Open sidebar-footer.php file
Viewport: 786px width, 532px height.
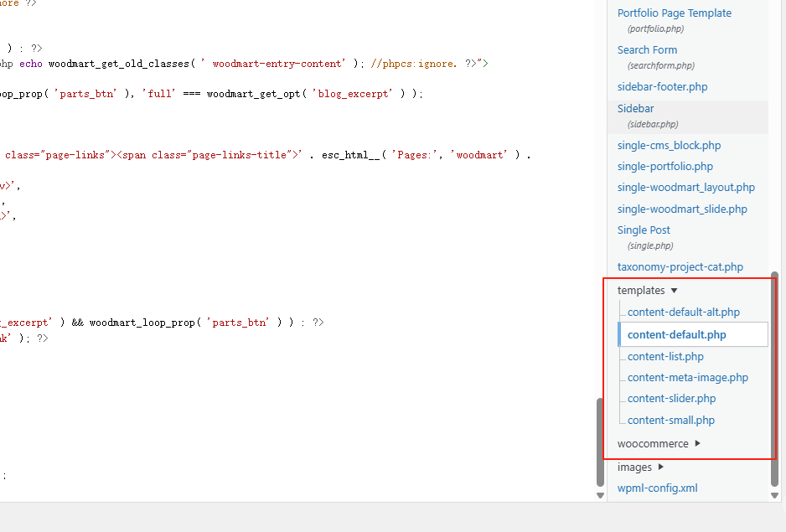662,87
